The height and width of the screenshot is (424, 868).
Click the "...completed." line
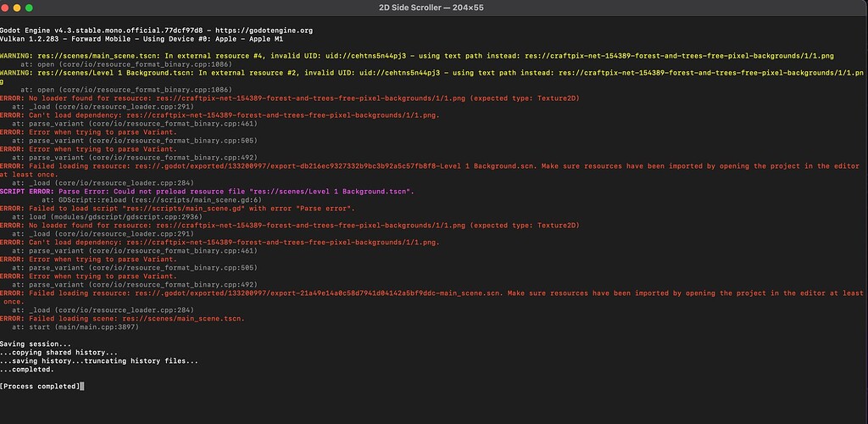pos(27,370)
